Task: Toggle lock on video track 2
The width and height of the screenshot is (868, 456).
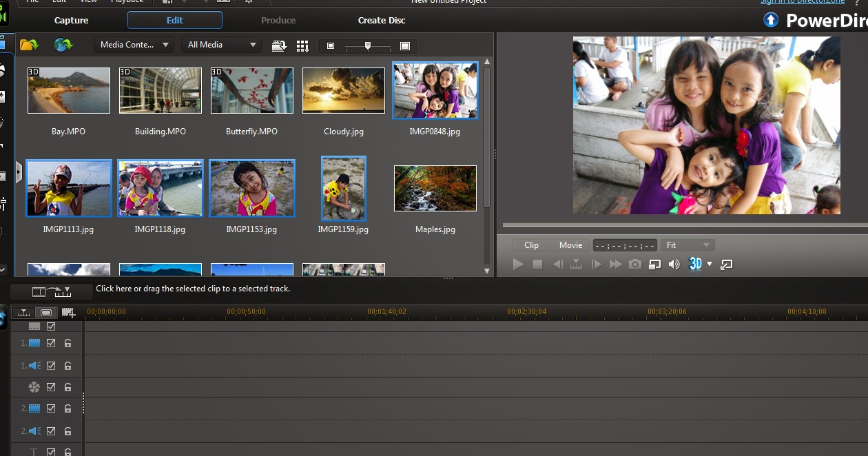Action: click(68, 408)
